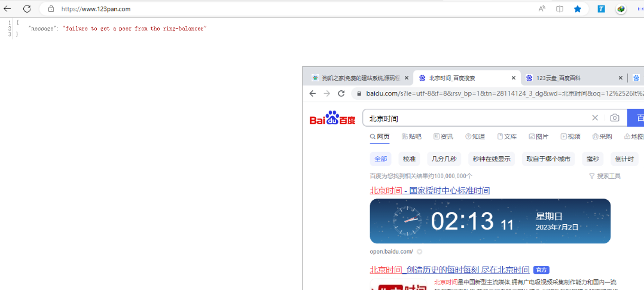644x290 pixels.
Task: Close the 北京时间_百度搜索 tab
Action: tap(514, 78)
